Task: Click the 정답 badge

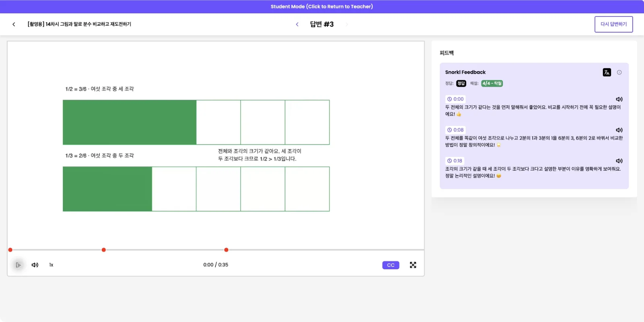Action: click(461, 83)
